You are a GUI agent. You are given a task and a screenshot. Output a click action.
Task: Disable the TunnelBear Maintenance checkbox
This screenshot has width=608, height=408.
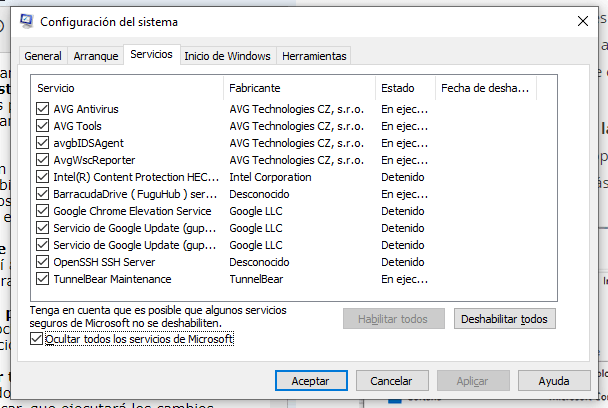click(42, 279)
